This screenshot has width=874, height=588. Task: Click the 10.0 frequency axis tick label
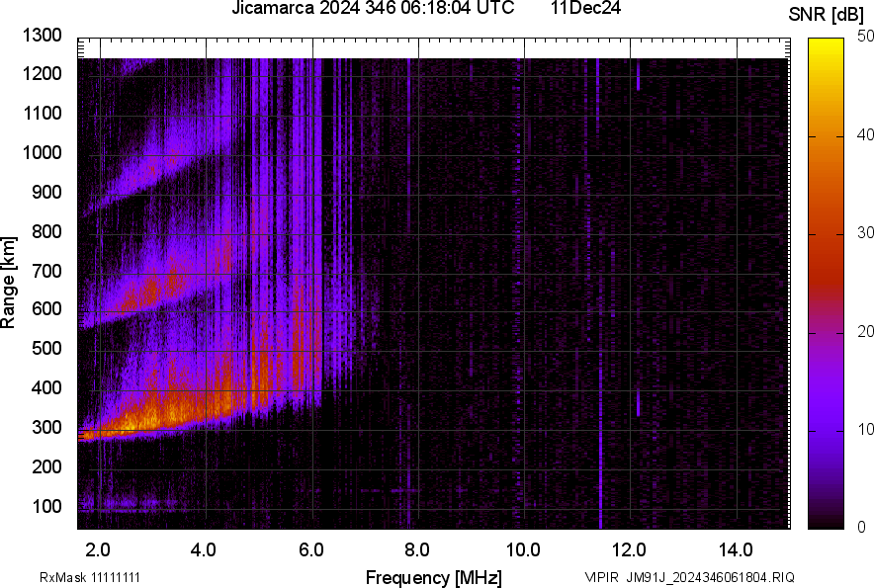point(522,550)
